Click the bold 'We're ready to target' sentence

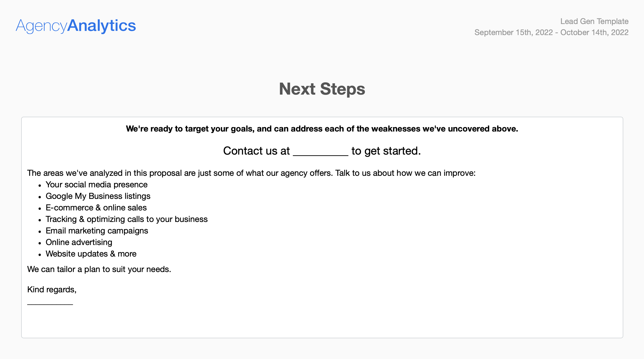point(322,129)
